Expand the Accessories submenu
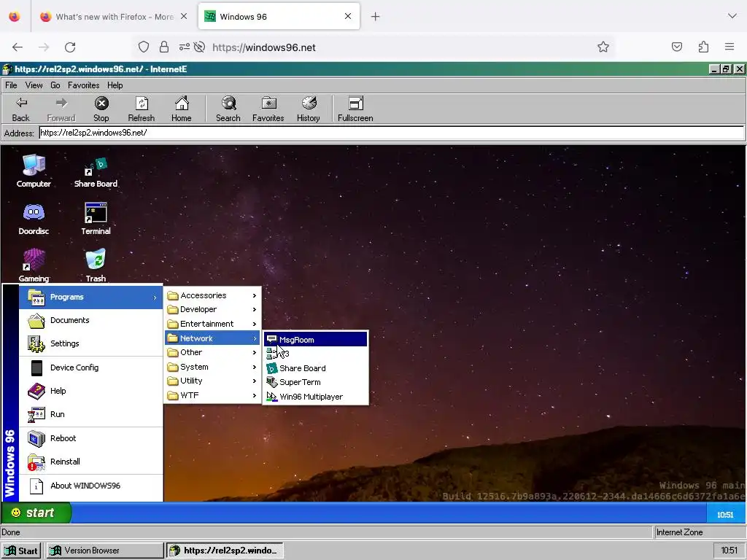This screenshot has height=560, width=747. [x=212, y=296]
